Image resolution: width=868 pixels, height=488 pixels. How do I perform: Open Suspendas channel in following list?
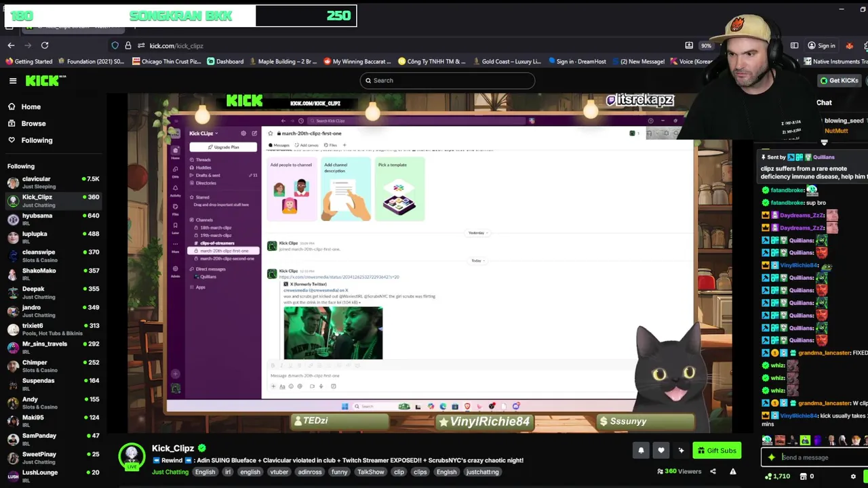53,384
